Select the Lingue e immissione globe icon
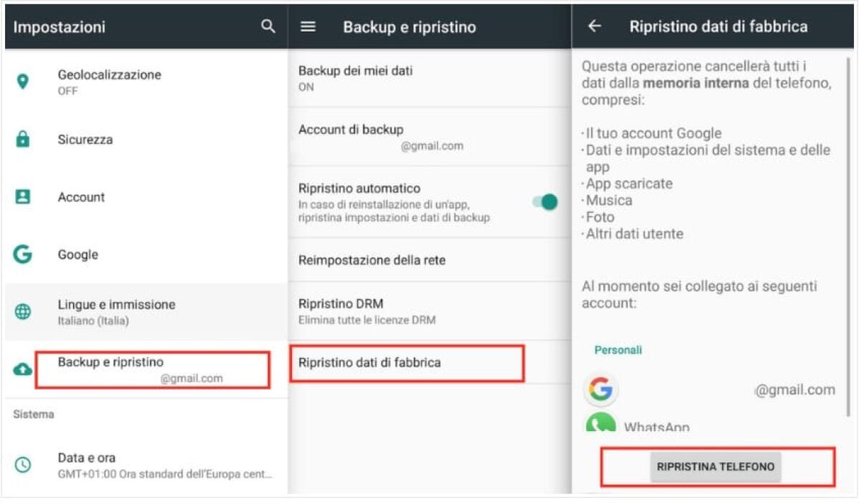The height and width of the screenshot is (504, 859). coord(21,311)
